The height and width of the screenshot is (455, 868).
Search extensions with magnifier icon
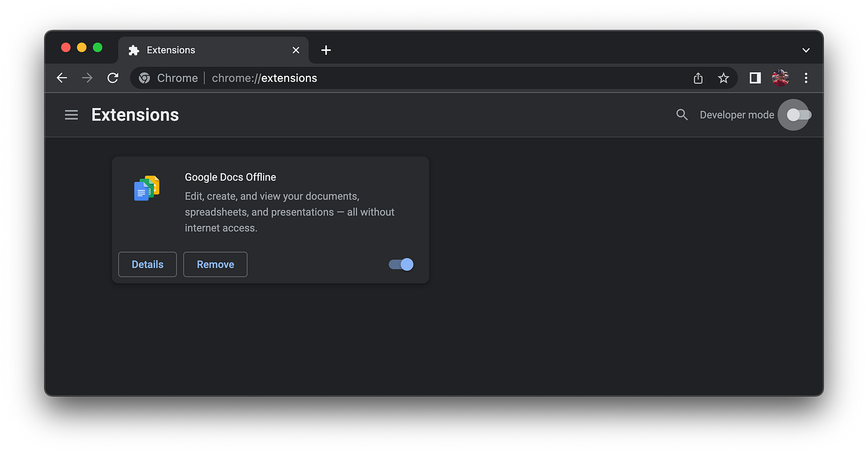(x=682, y=114)
